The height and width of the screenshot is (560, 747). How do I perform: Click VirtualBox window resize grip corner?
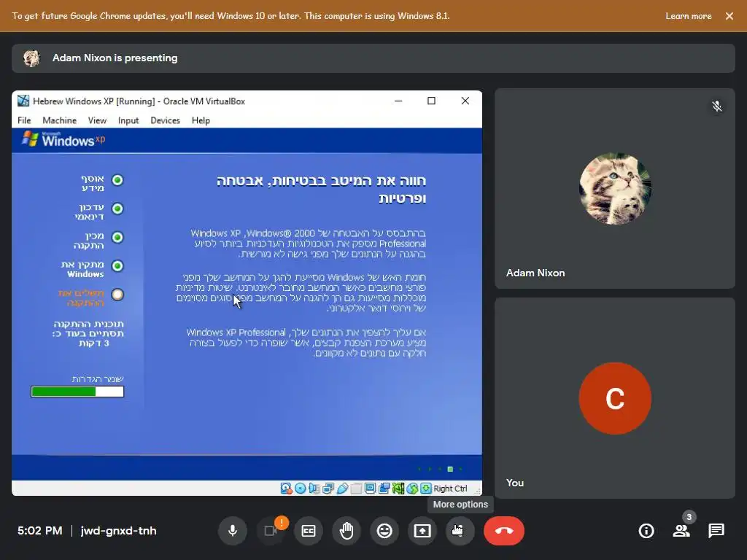[477, 491]
